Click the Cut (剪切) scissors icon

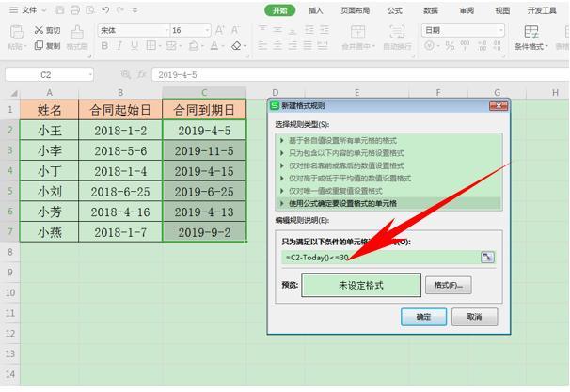point(39,30)
